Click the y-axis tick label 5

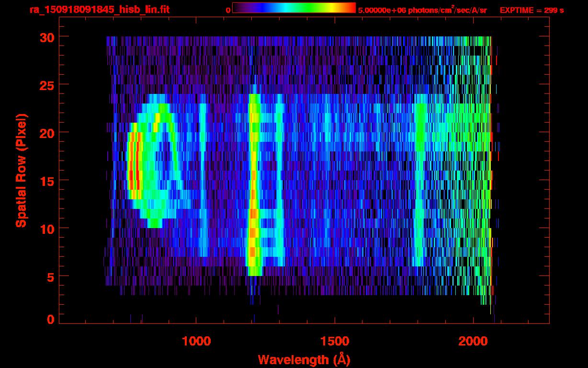click(x=50, y=276)
